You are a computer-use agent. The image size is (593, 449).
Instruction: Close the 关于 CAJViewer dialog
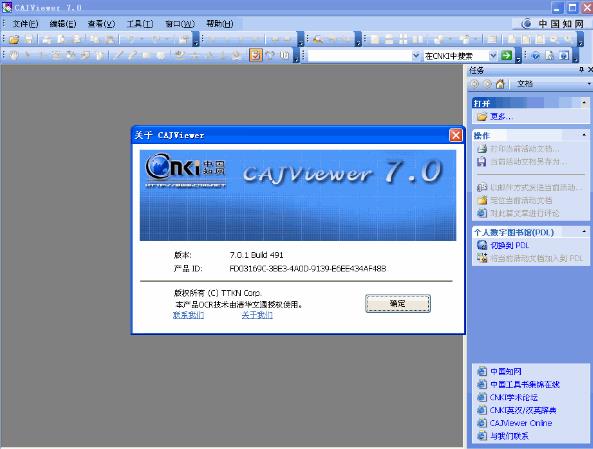tap(456, 135)
